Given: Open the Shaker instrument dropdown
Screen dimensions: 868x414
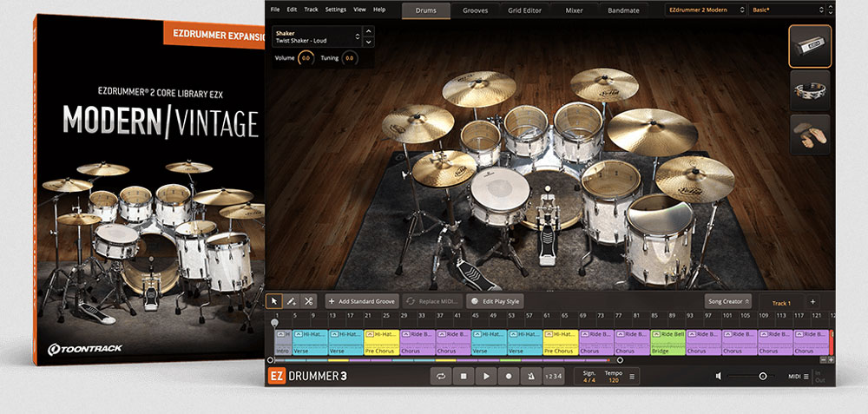Looking at the screenshot, I should (317, 36).
